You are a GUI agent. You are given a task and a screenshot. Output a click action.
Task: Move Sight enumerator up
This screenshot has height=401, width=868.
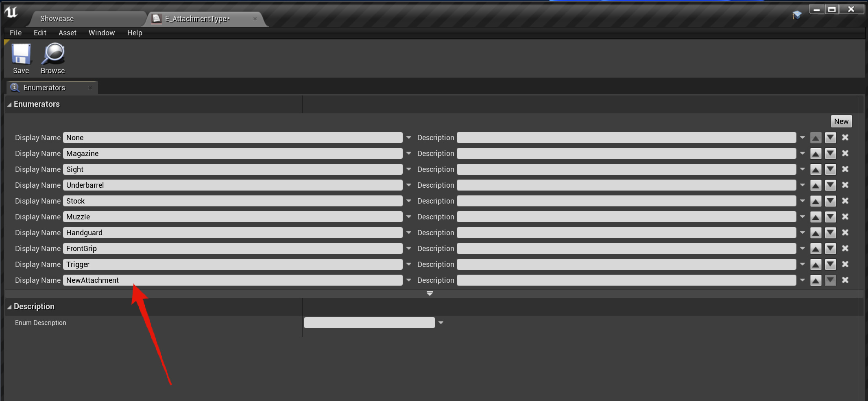[816, 169]
